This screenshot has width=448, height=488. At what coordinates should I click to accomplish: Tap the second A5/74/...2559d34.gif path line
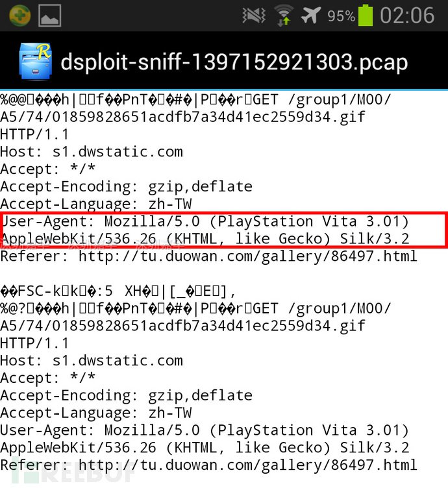click(x=182, y=326)
